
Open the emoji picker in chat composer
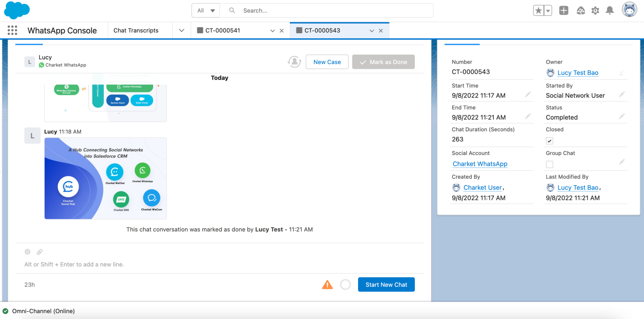coord(27,252)
